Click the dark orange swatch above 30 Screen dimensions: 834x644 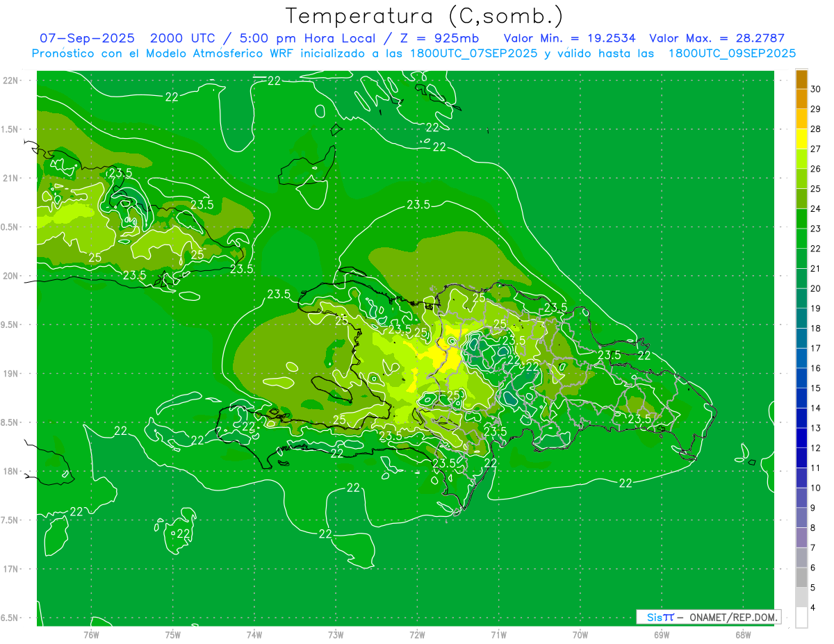pyautogui.click(x=801, y=79)
